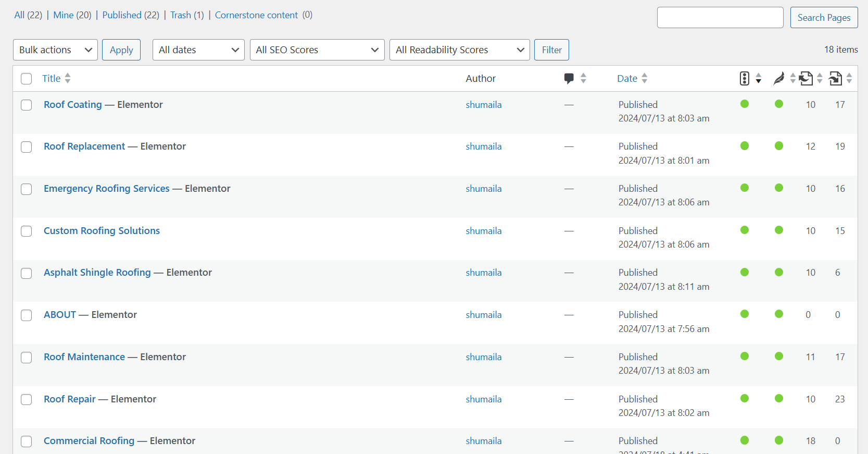Viewport: 868px width, 454px height.
Task: Check the Roof Replacement page checkbox
Action: tap(26, 147)
